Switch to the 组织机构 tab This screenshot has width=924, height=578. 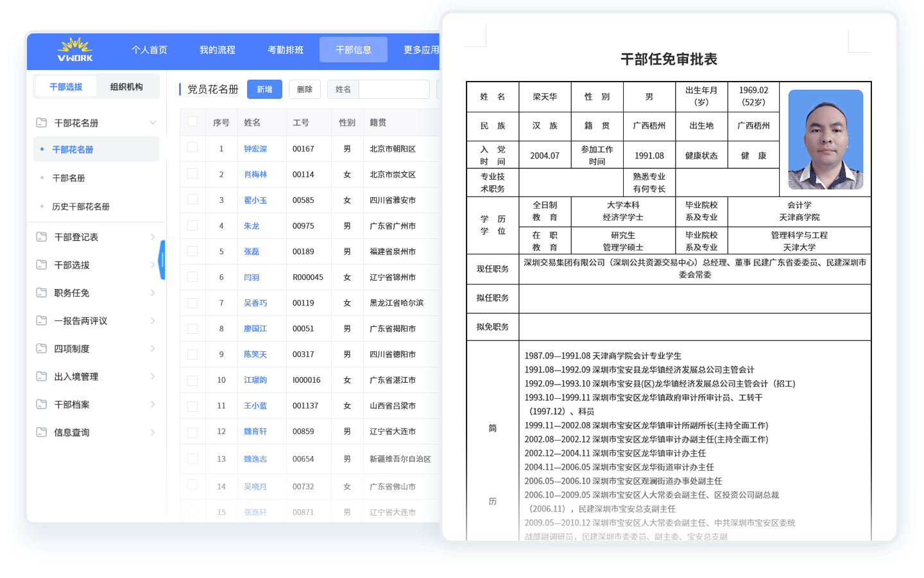[x=126, y=87]
